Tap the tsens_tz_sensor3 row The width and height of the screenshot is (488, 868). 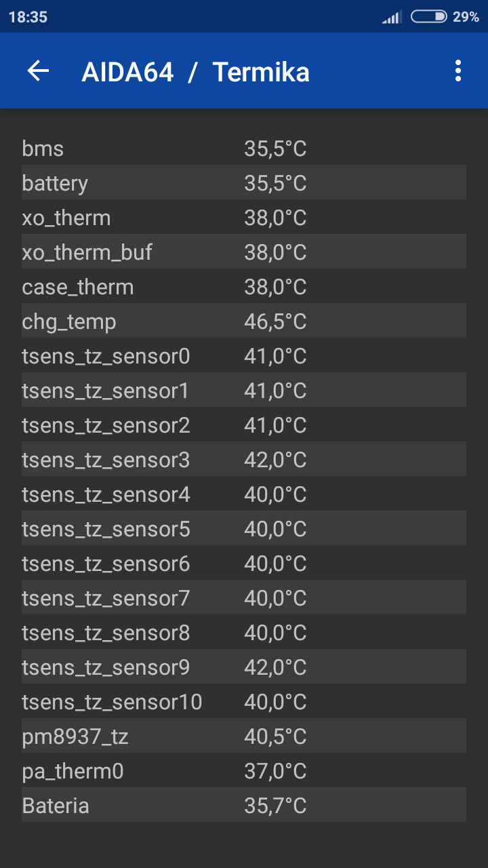(x=243, y=460)
